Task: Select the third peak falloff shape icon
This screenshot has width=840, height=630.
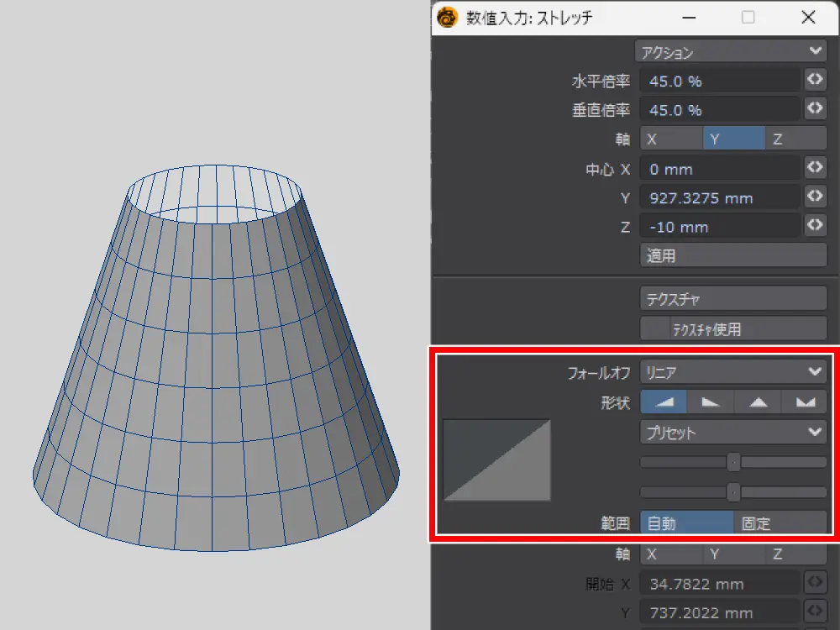Action: [758, 402]
